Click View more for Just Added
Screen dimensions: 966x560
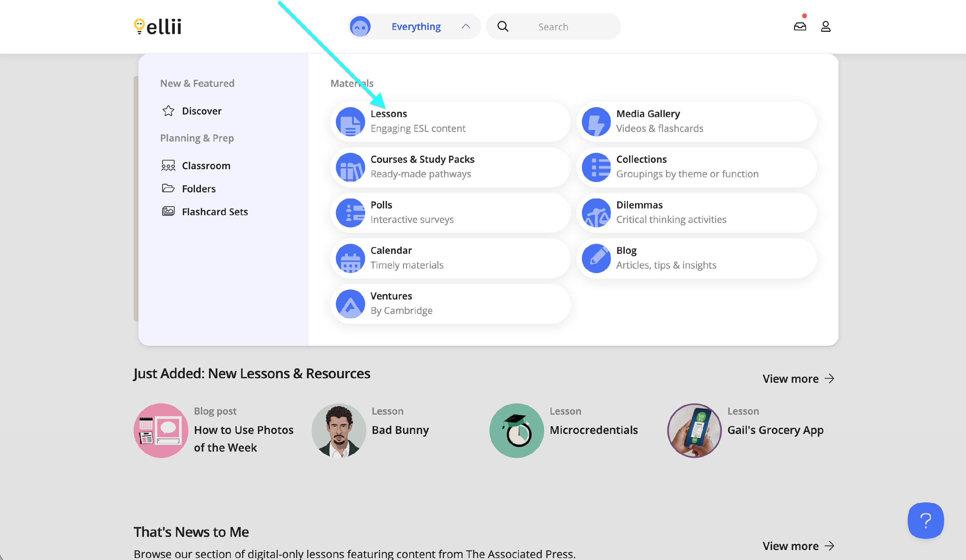pos(798,379)
